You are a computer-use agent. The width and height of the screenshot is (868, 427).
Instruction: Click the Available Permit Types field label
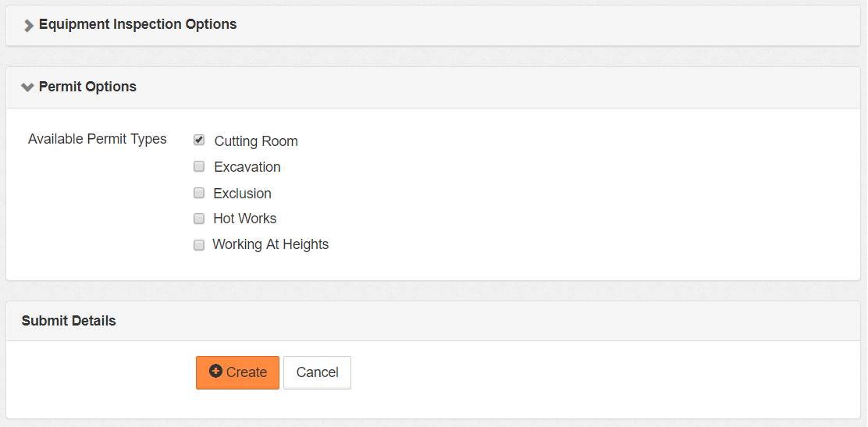click(x=98, y=139)
